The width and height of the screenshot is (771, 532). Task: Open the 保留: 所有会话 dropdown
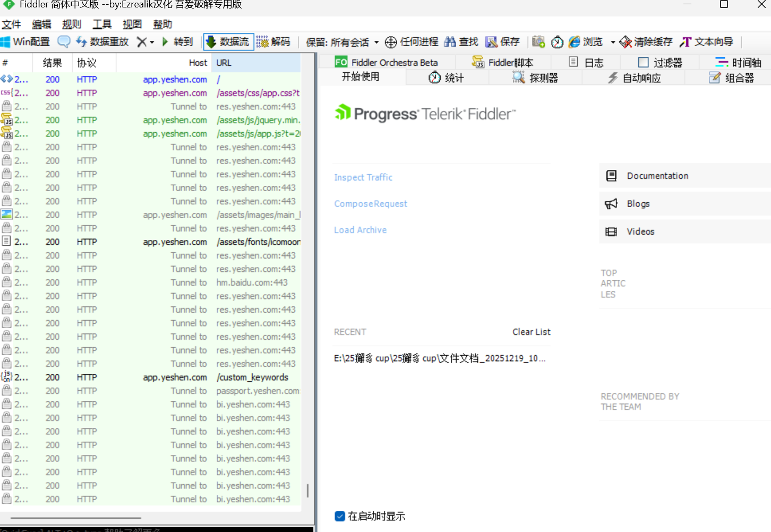coord(342,42)
